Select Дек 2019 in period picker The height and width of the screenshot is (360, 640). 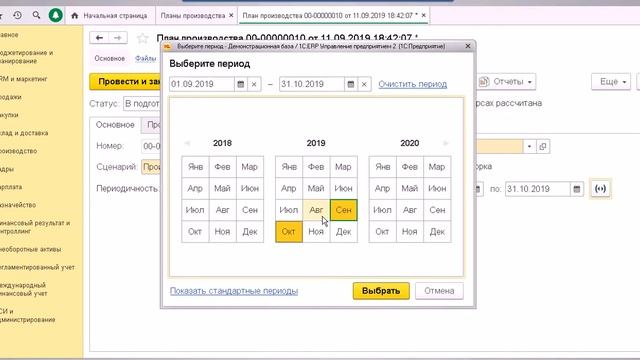[343, 231]
